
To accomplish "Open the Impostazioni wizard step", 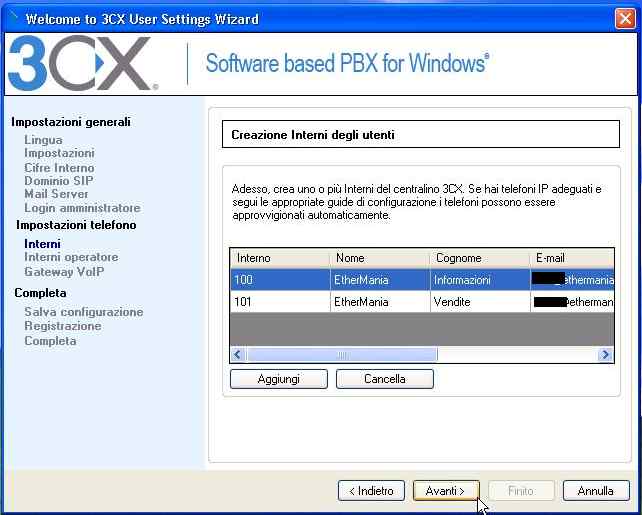I will coord(59,153).
